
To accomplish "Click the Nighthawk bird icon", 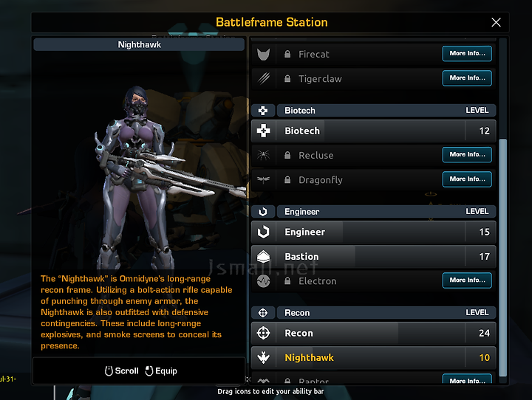I will (x=263, y=357).
